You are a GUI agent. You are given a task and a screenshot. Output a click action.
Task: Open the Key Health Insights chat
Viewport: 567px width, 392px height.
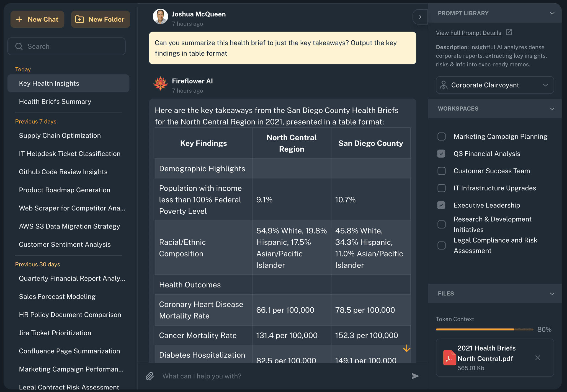pos(68,83)
